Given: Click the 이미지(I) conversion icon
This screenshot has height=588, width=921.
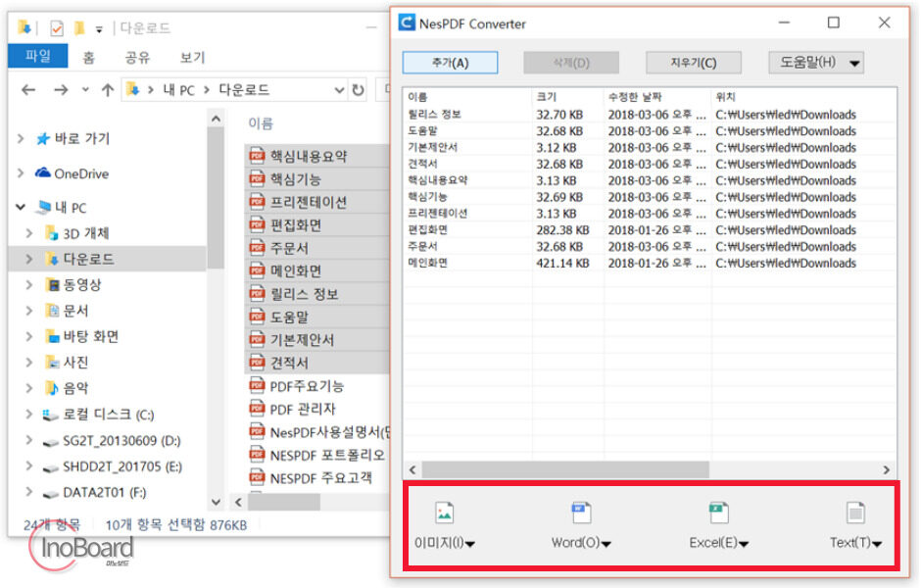Looking at the screenshot, I should click(445, 513).
